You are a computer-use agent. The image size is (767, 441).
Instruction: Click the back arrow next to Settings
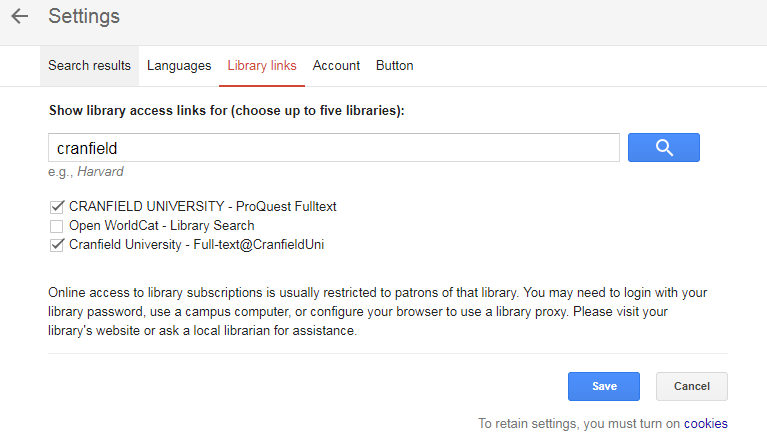(x=19, y=17)
